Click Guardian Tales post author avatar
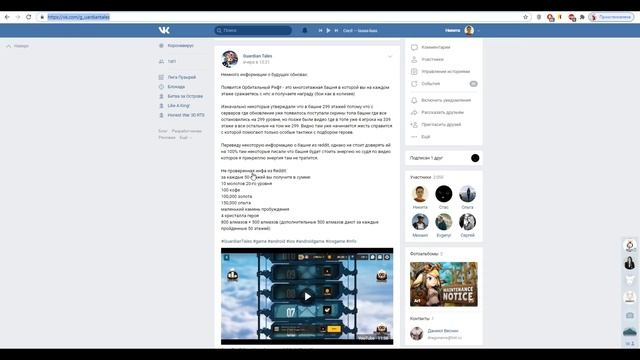Image resolution: width=640 pixels, height=360 pixels. pyautogui.click(x=230, y=59)
